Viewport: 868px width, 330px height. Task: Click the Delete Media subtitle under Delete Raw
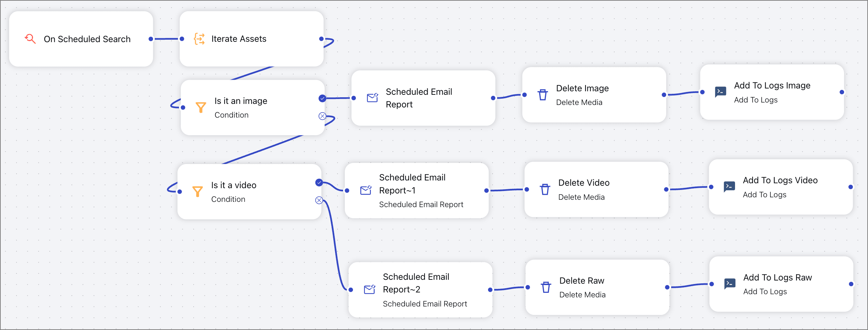click(x=582, y=295)
